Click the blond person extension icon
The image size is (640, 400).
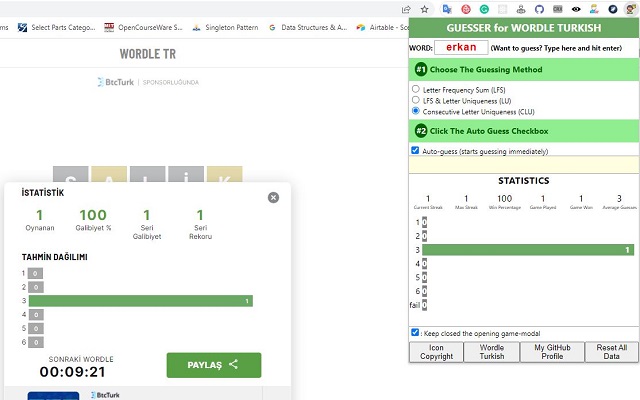coord(594,9)
